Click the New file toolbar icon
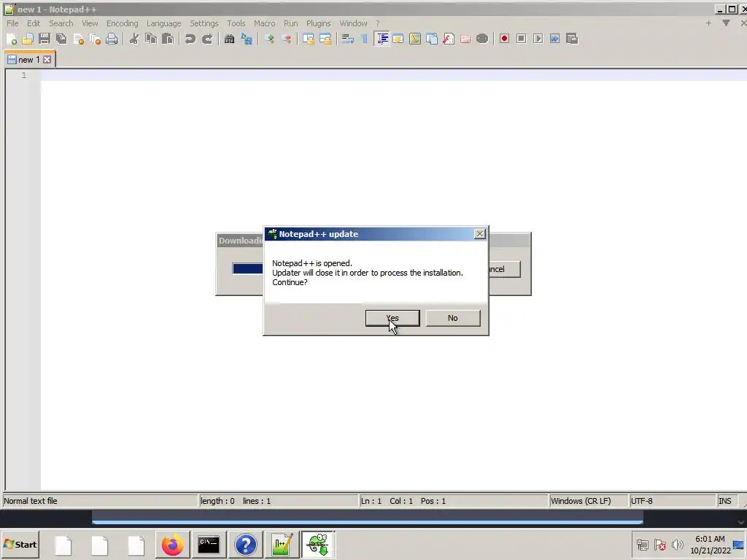The width and height of the screenshot is (747, 560). (12, 39)
